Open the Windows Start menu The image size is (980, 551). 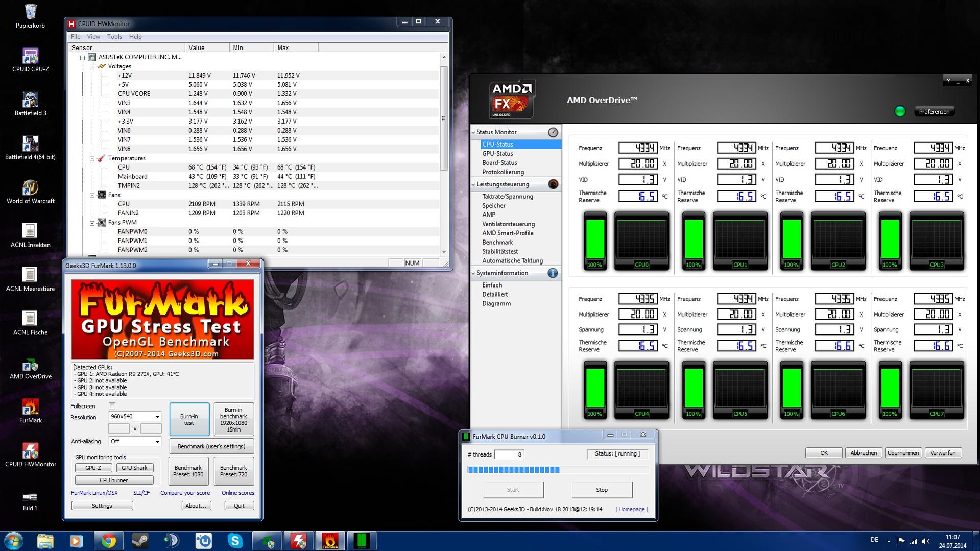tap(13, 541)
